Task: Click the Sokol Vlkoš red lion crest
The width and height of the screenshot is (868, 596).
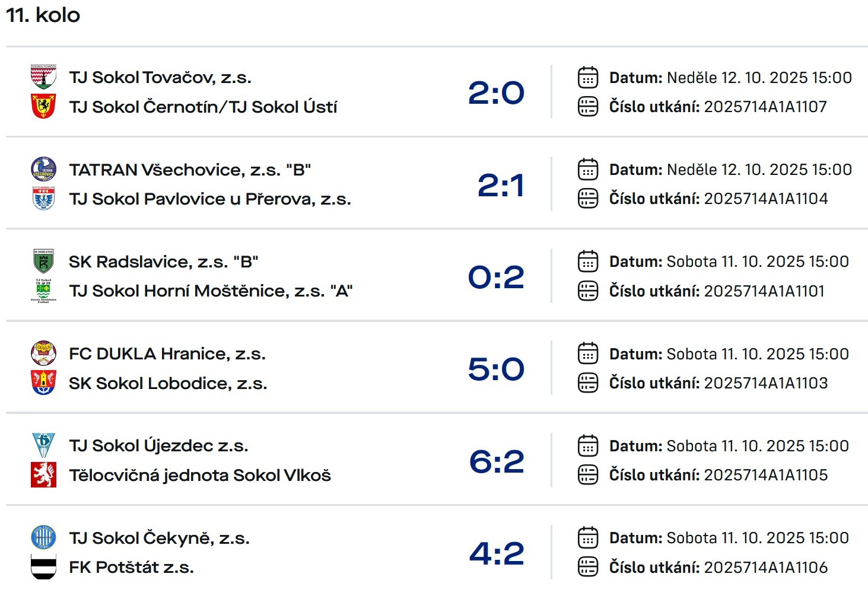Action: 43,475
